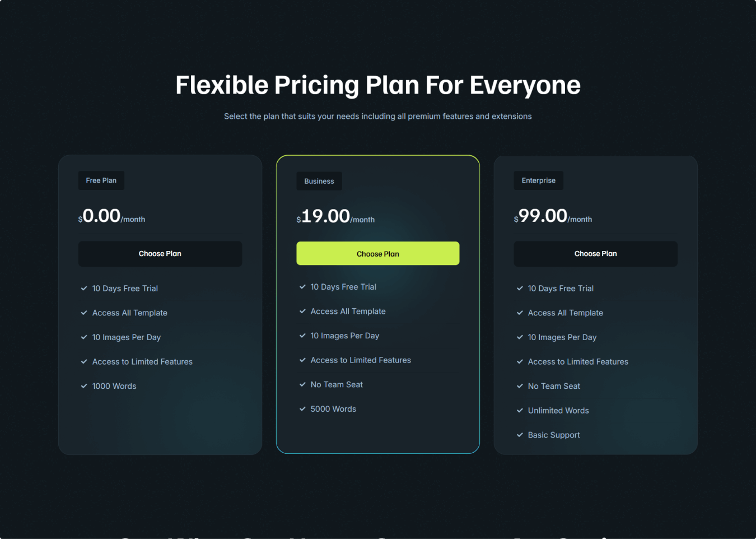Click the $19.00/month price text
Screen dimensions: 756x539
pos(335,216)
